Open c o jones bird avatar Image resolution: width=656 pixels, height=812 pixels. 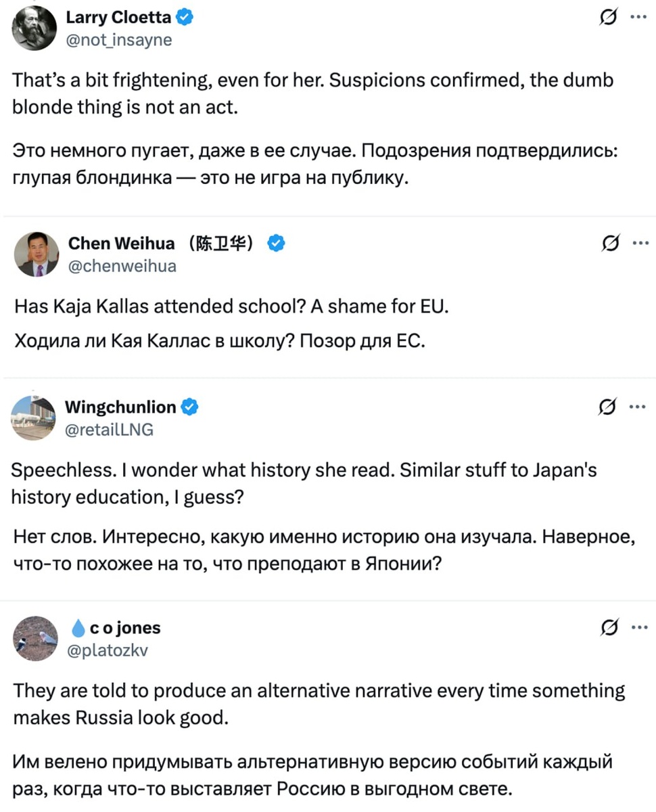(35, 638)
